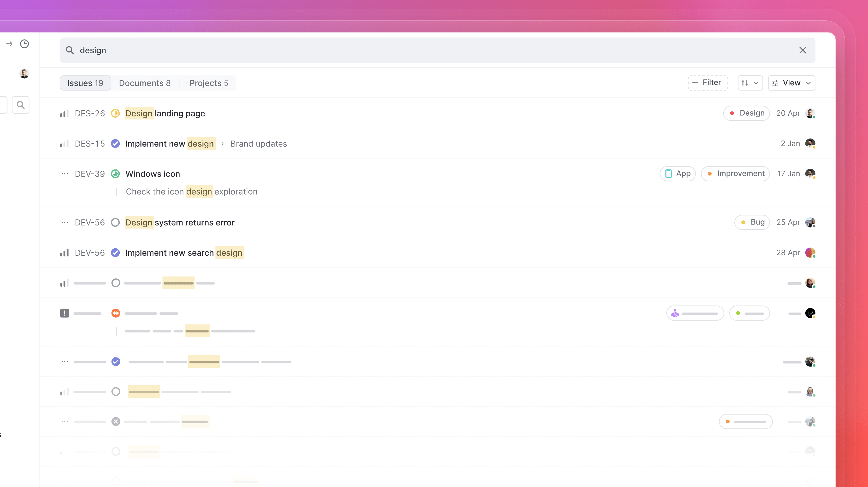The height and width of the screenshot is (487, 868).
Task: Toggle the completed status on DES-15
Action: click(x=115, y=143)
